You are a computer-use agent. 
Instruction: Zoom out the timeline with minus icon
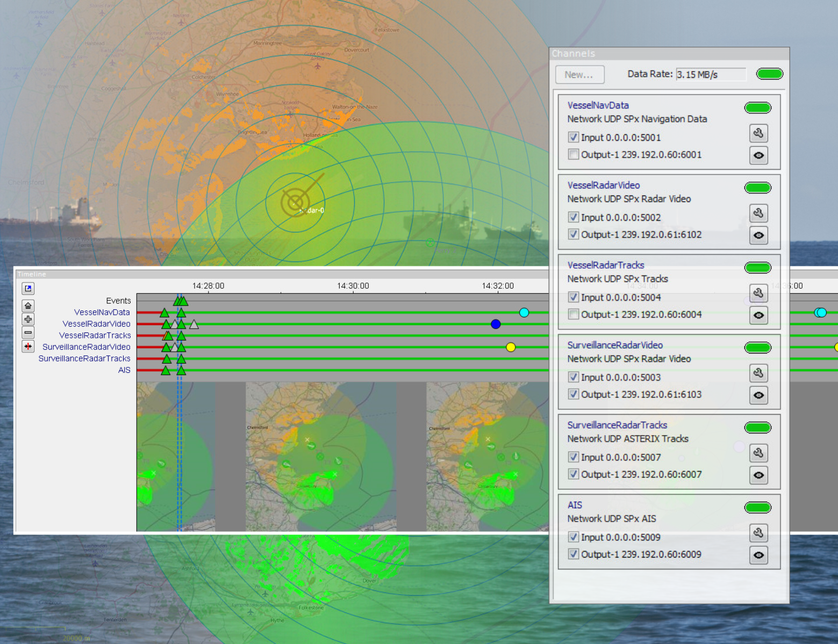28,333
